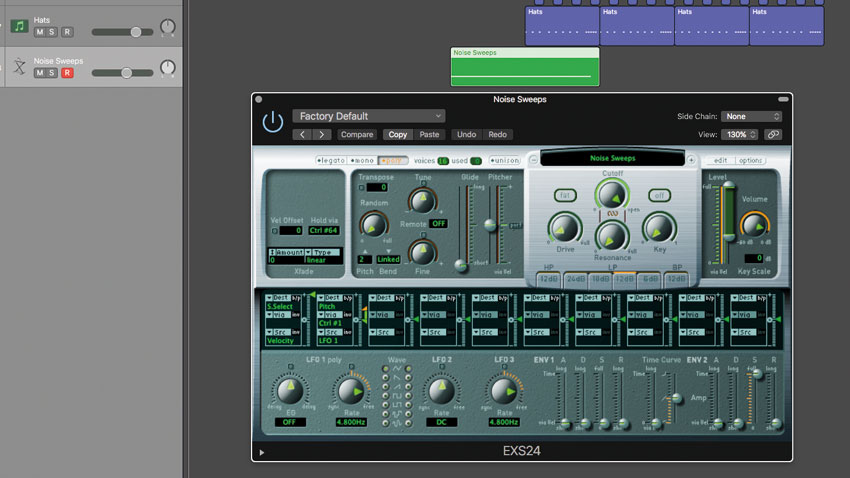Record-enable the Hats track

click(67, 32)
